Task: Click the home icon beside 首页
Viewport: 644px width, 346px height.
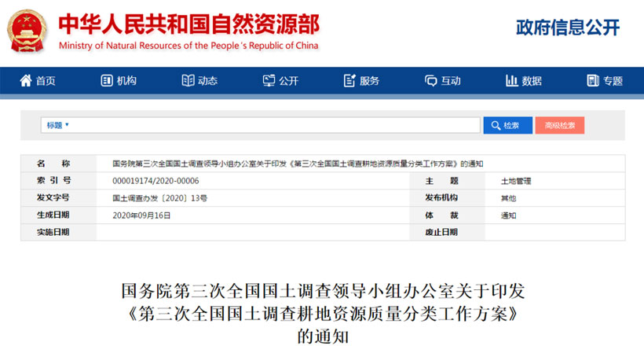Action: 25,81
